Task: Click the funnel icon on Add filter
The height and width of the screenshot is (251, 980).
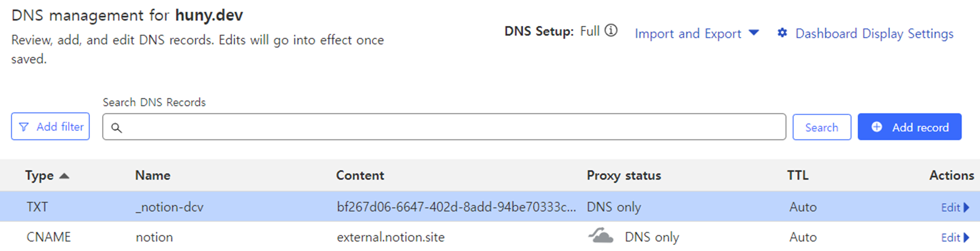Action: (24, 127)
